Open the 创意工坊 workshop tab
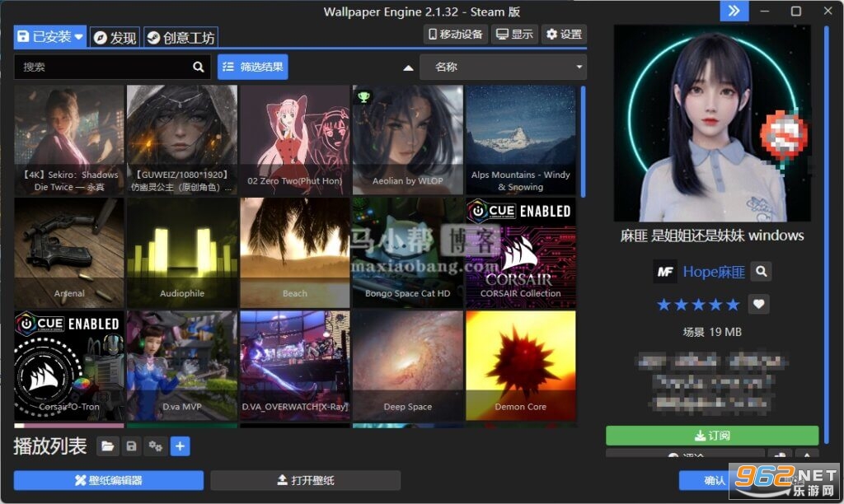This screenshot has height=504, width=844. [x=181, y=38]
